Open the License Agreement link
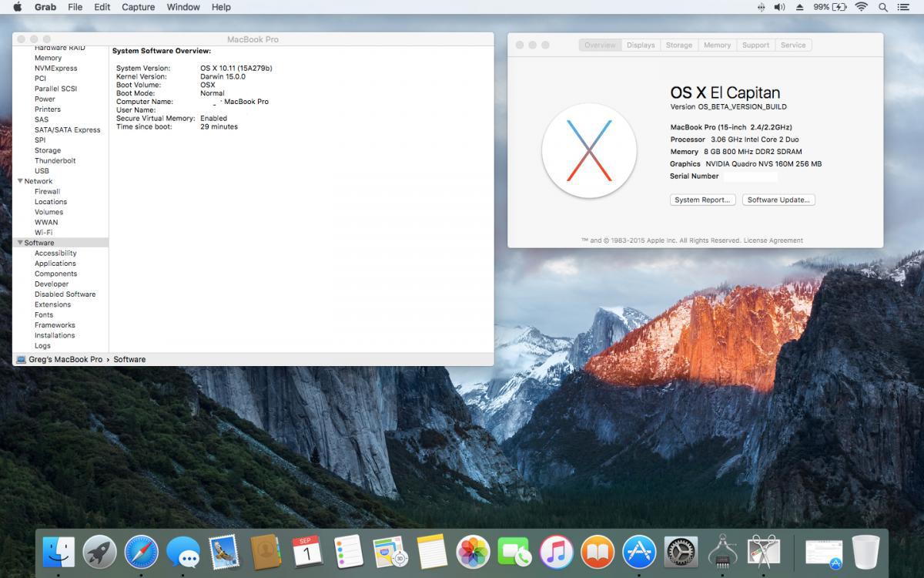 [x=773, y=240]
